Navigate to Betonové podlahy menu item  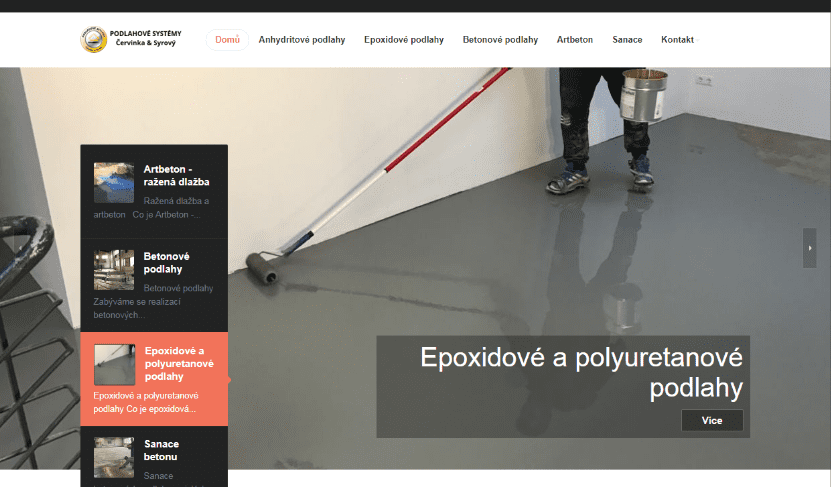click(500, 40)
